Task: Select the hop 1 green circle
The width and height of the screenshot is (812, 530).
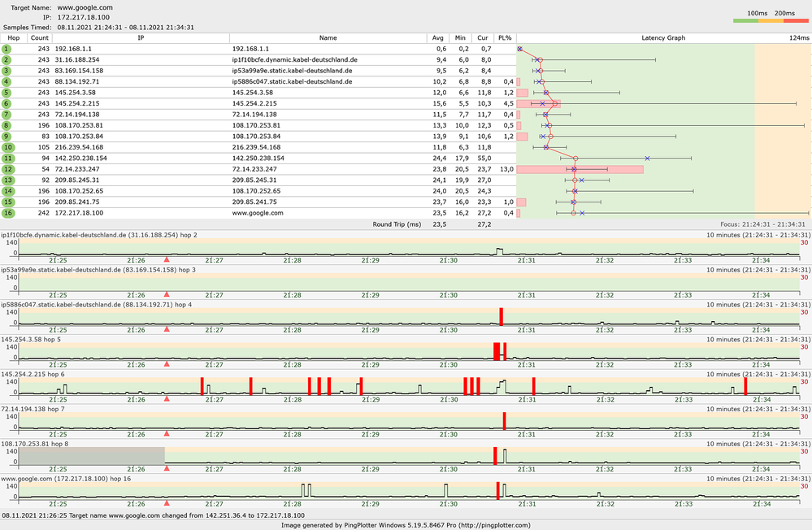Action: point(7,49)
